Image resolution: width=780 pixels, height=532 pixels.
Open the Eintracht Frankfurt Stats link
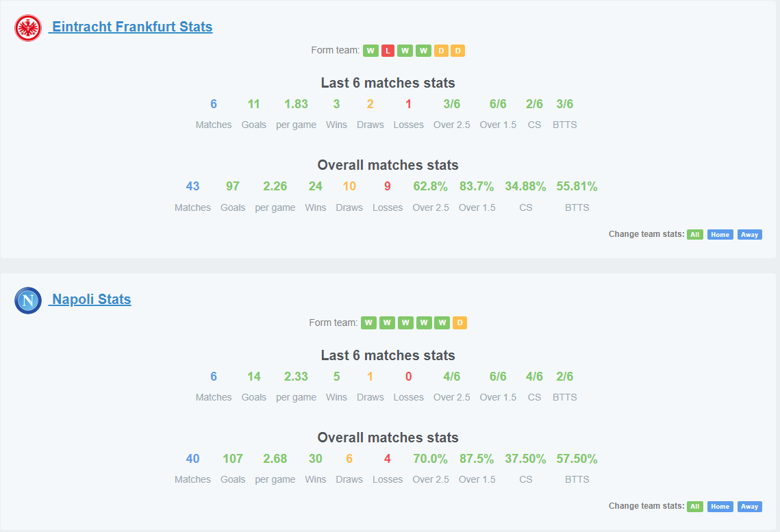[x=130, y=27]
